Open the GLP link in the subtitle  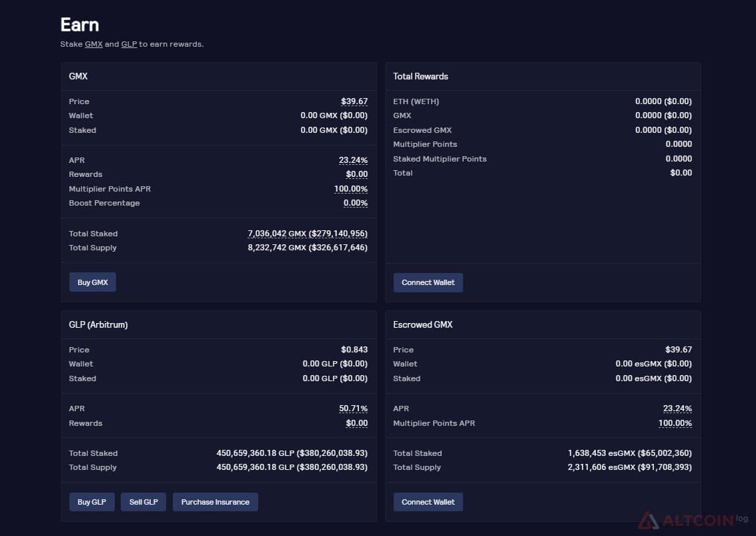[129, 44]
